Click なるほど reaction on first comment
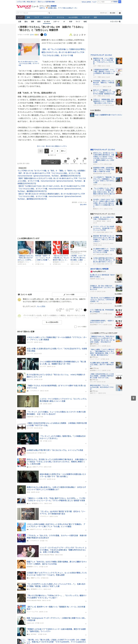 (70, 310)
